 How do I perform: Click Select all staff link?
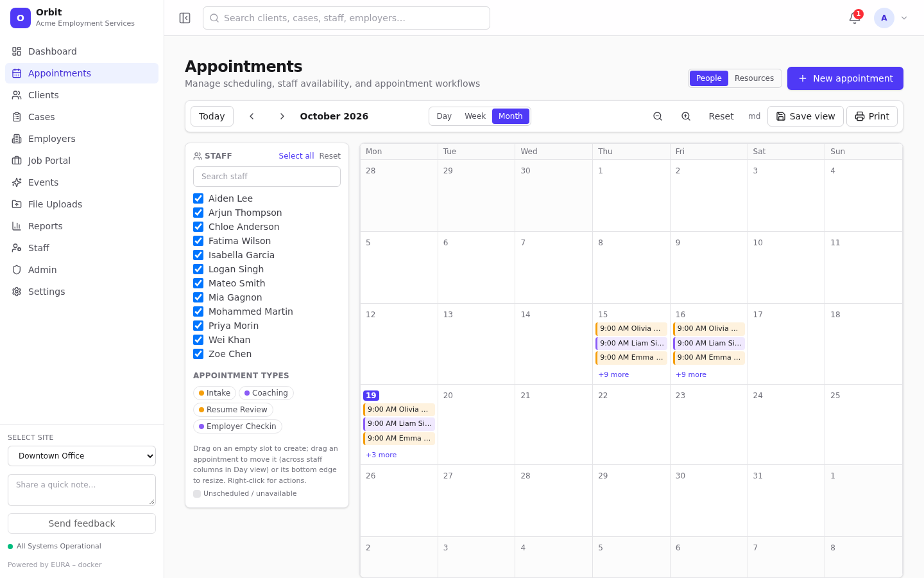pos(296,156)
